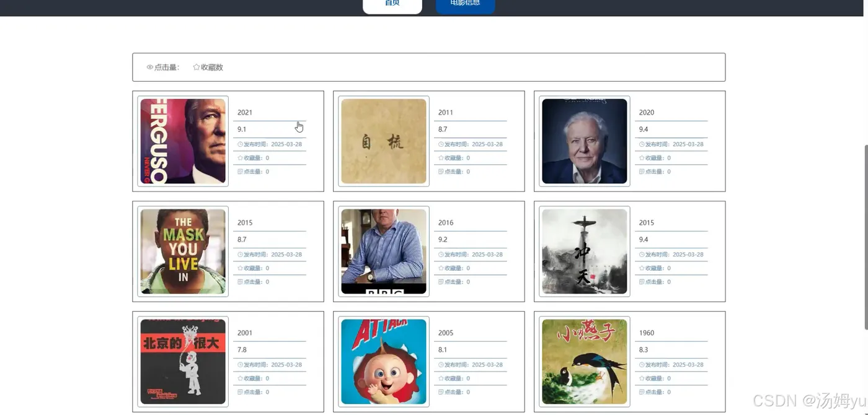This screenshot has height=415, width=868.
Task: Click the clock icon on the 2020 movie card
Action: pos(642,144)
